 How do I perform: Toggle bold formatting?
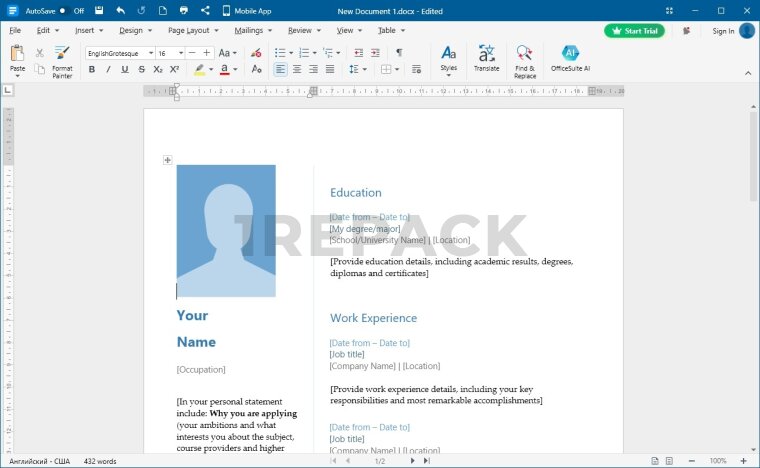pos(92,70)
